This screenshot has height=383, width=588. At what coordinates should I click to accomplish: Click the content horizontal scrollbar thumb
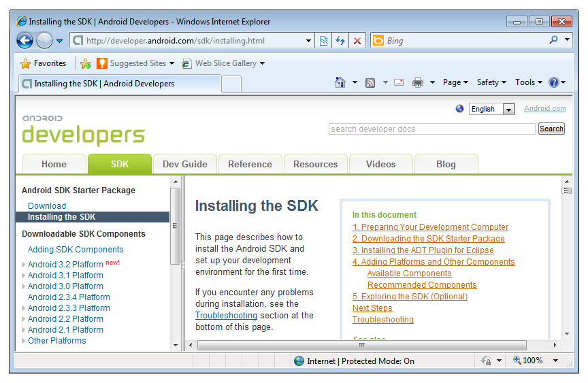pos(362,345)
